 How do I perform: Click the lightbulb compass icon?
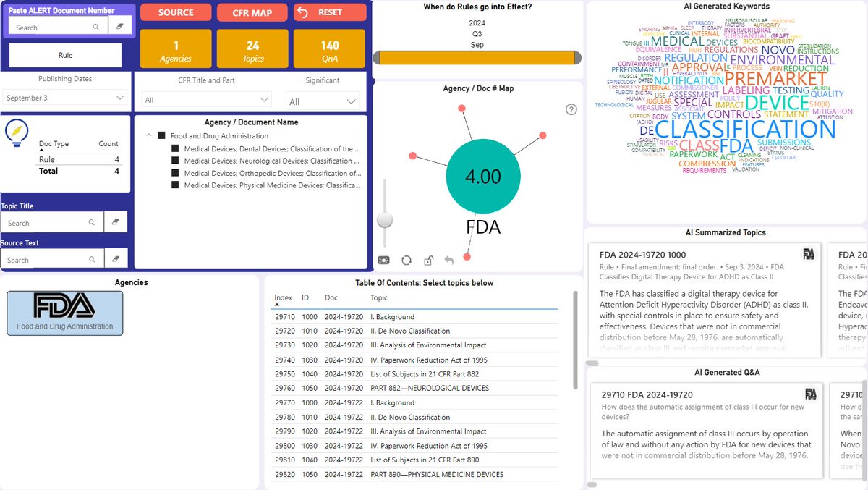click(17, 132)
